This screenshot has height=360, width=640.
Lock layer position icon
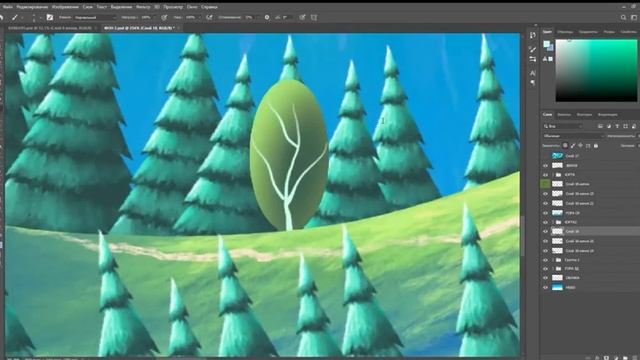click(x=580, y=146)
